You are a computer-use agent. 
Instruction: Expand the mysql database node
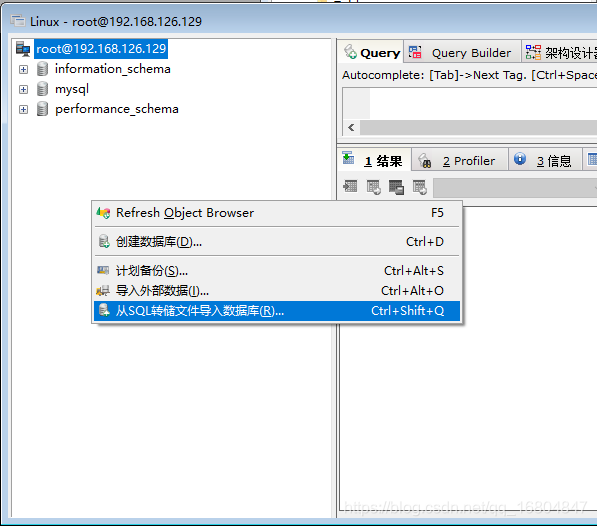tap(23, 89)
